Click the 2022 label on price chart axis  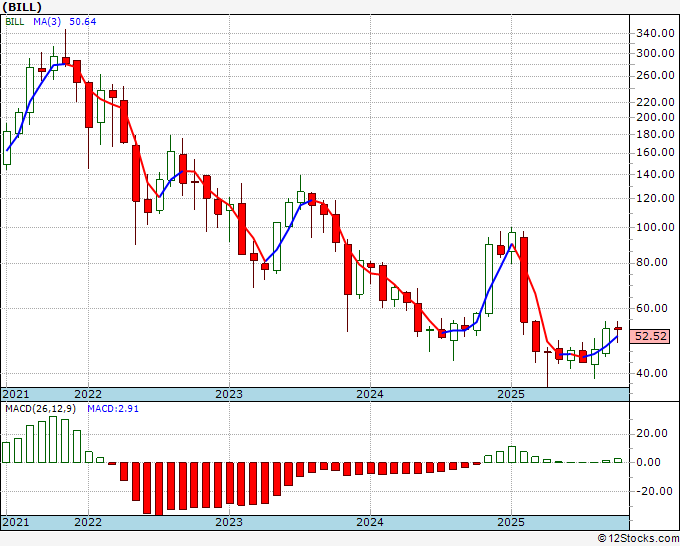88,394
